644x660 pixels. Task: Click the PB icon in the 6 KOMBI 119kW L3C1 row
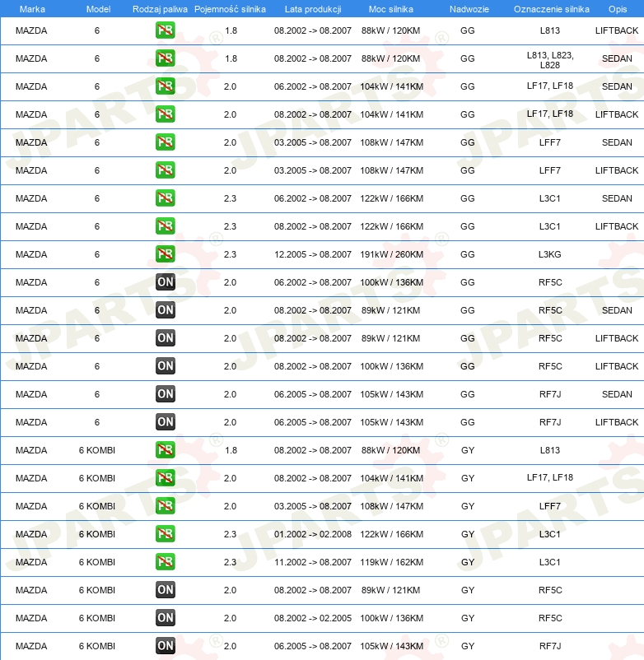point(165,562)
